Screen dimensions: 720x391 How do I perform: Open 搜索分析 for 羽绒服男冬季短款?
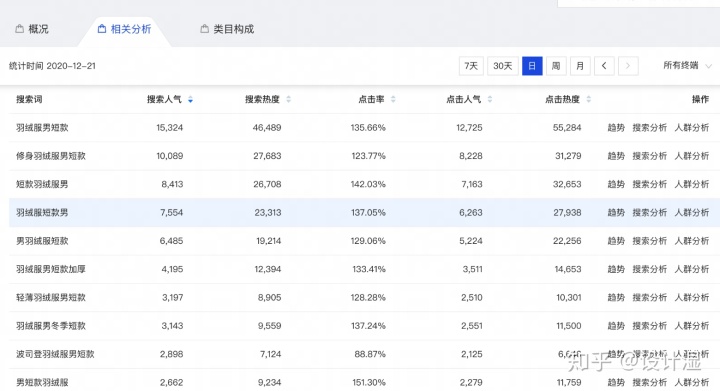(x=650, y=326)
